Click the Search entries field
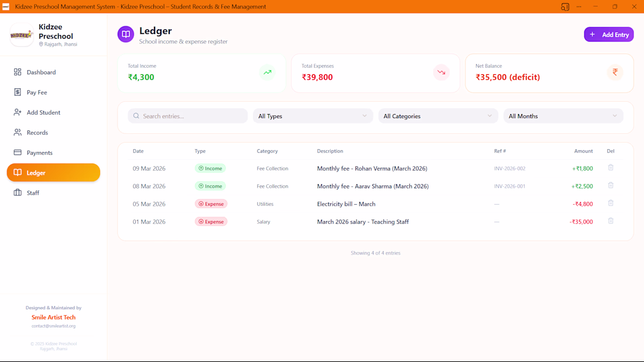Viewport: 644px width, 362px height. coord(188,116)
